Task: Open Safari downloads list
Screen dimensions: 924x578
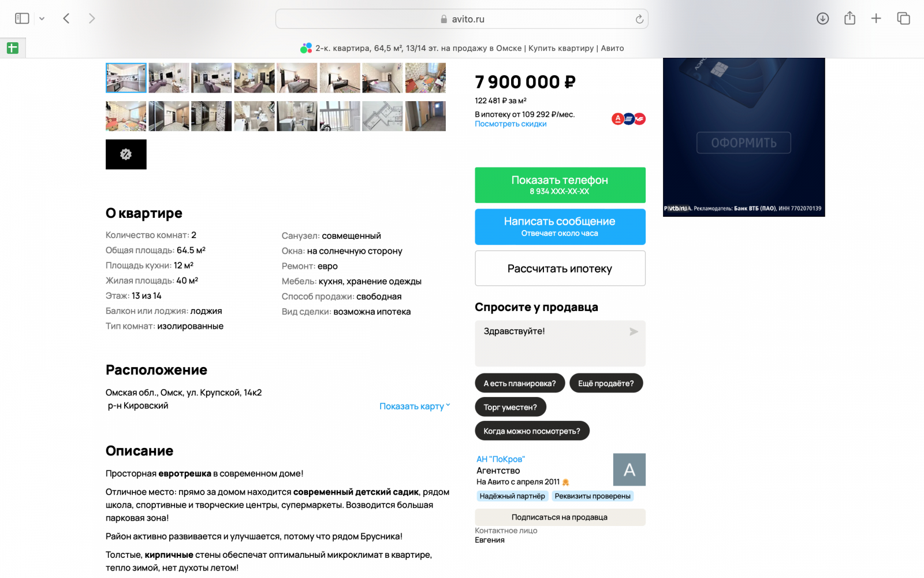Action: (823, 18)
